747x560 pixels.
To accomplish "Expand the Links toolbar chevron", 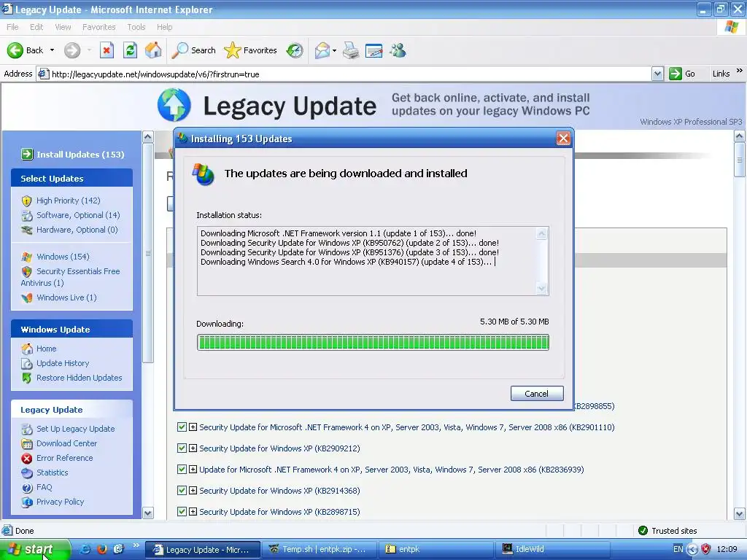I will [740, 71].
